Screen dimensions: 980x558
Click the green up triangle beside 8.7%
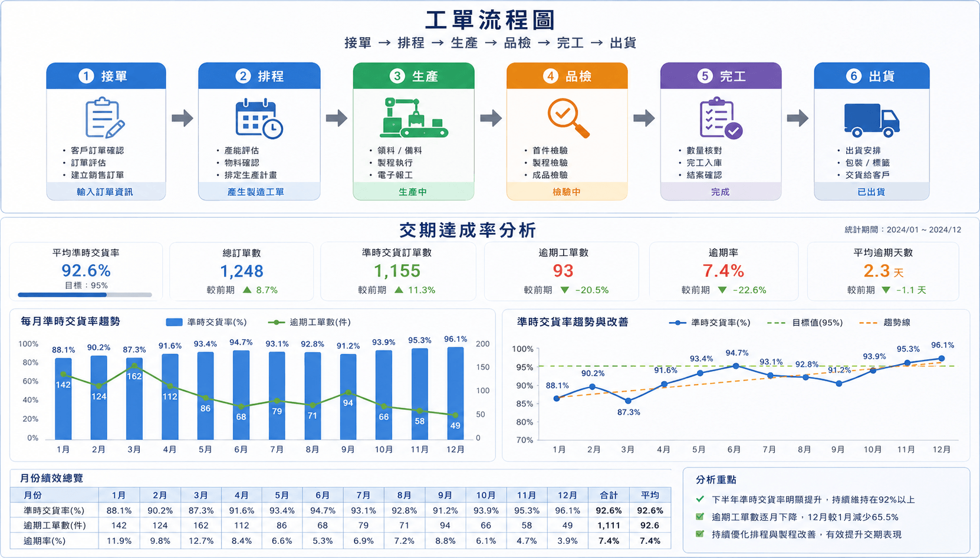coord(247,290)
